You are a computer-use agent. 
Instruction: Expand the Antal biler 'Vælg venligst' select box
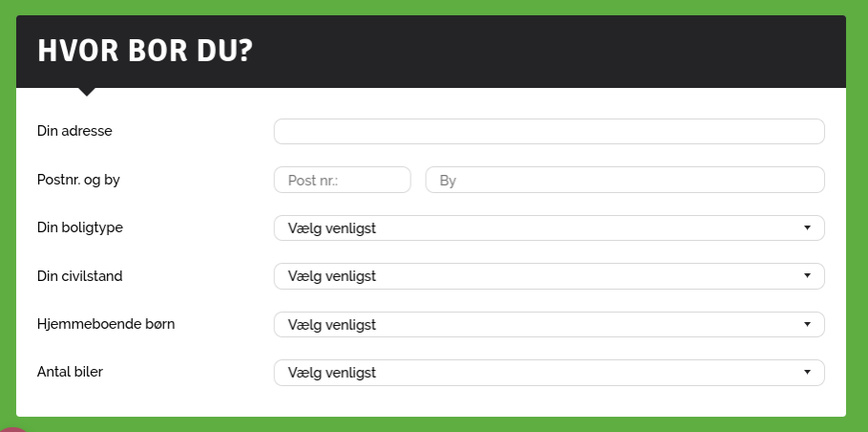(549, 373)
